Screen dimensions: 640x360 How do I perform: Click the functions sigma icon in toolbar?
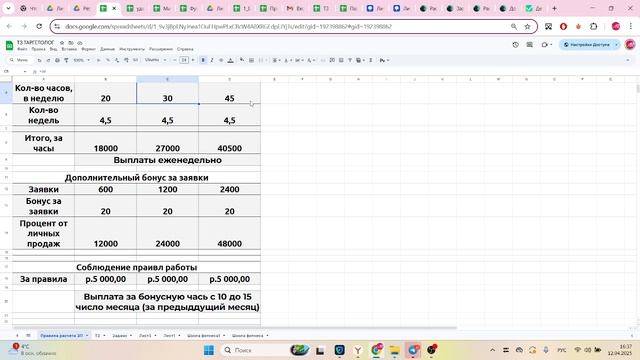[371, 60]
